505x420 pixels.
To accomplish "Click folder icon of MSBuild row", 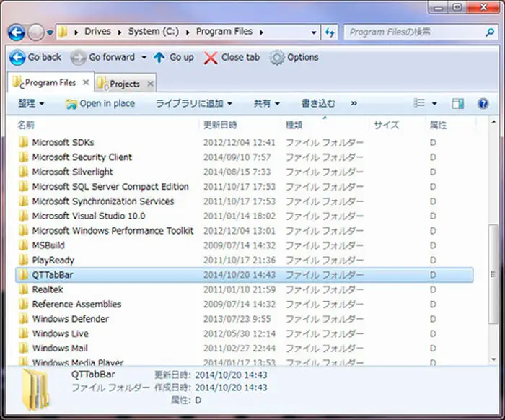I will [x=23, y=245].
